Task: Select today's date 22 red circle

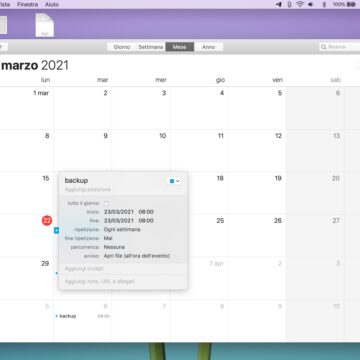Action: tap(47, 221)
